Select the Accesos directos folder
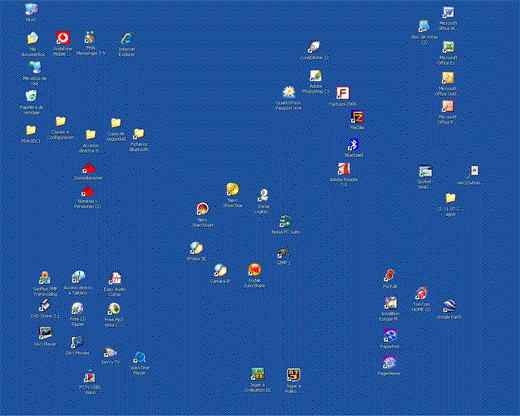Screen dimensions: 520x416 point(90,135)
